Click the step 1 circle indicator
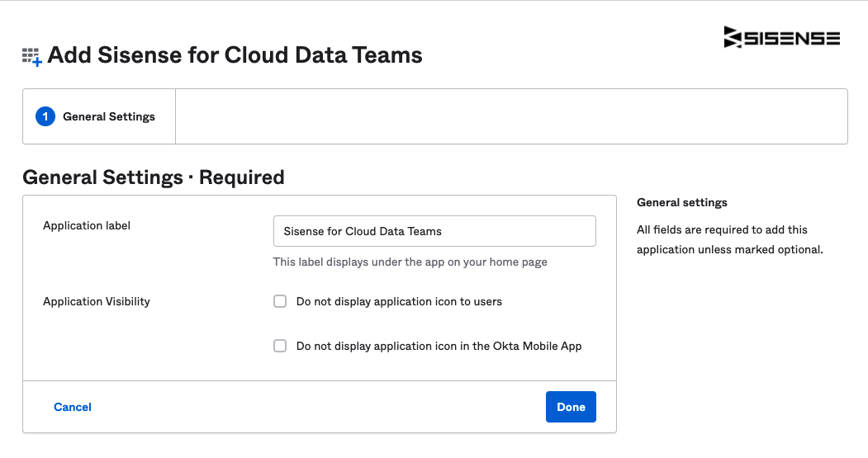The width and height of the screenshot is (868, 458). tap(45, 116)
